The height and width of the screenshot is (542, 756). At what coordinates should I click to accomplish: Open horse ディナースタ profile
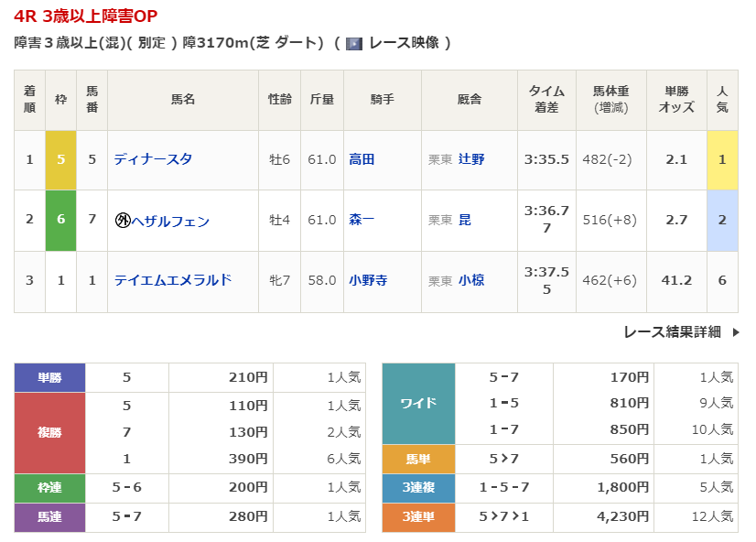[153, 159]
